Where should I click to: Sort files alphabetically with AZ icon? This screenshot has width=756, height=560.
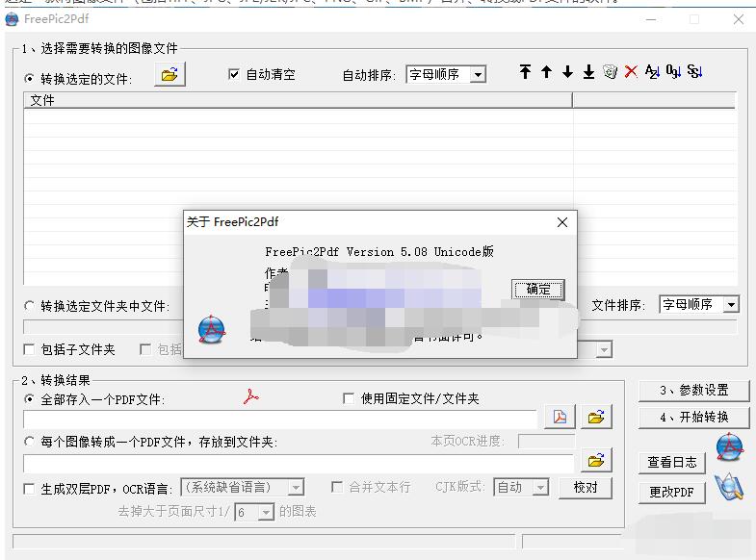click(x=652, y=72)
